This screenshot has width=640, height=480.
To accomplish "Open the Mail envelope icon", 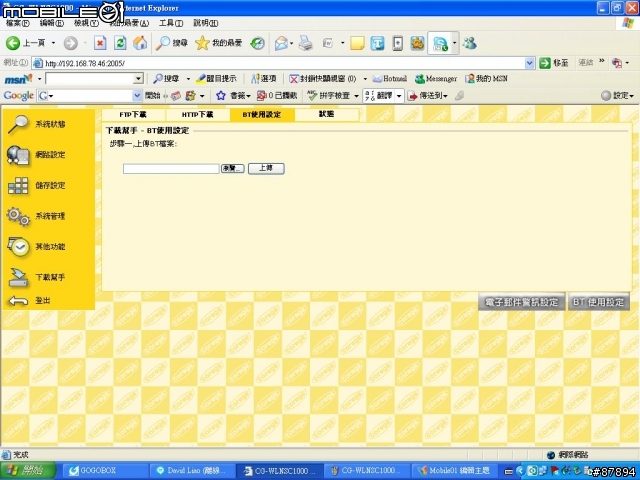I will (x=281, y=43).
